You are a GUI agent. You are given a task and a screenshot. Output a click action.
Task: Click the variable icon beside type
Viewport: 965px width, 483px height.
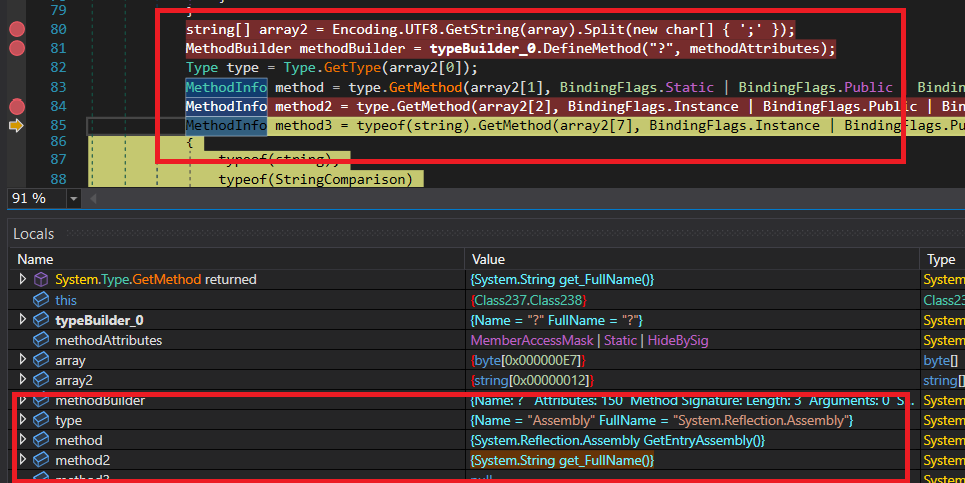[x=41, y=420]
